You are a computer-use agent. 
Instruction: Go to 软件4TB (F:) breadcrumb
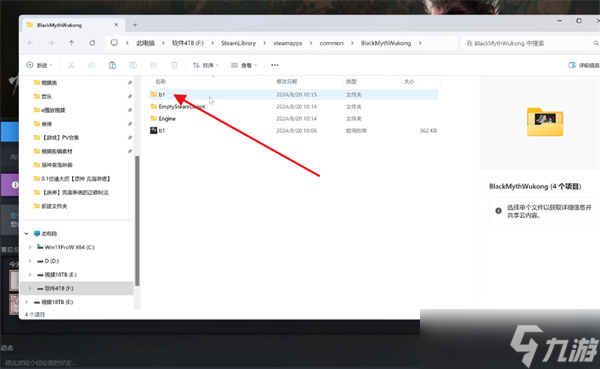188,43
